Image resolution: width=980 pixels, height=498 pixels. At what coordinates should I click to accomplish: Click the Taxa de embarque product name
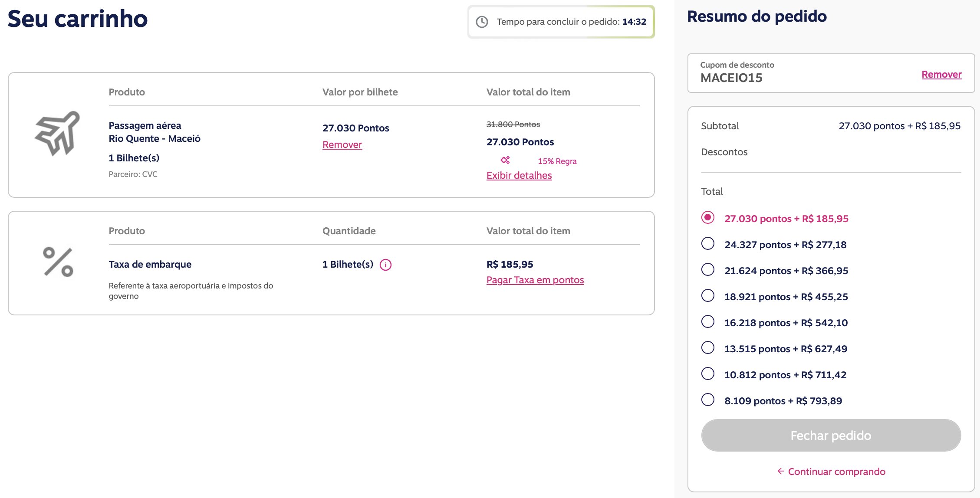click(150, 264)
